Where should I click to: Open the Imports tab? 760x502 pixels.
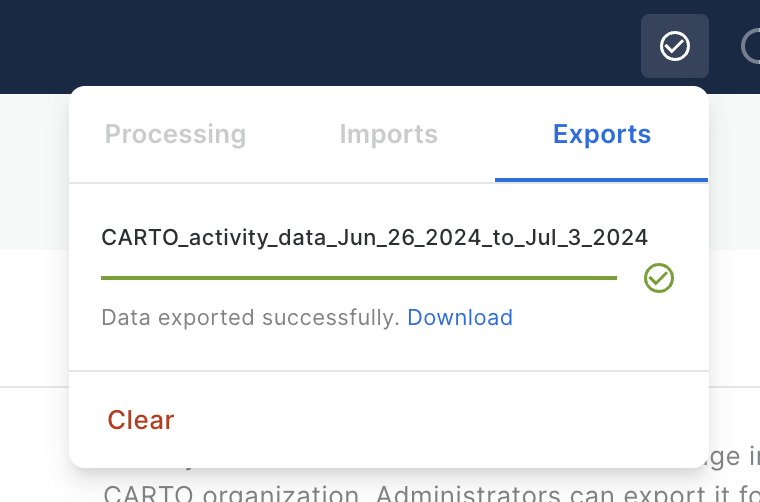tap(388, 134)
